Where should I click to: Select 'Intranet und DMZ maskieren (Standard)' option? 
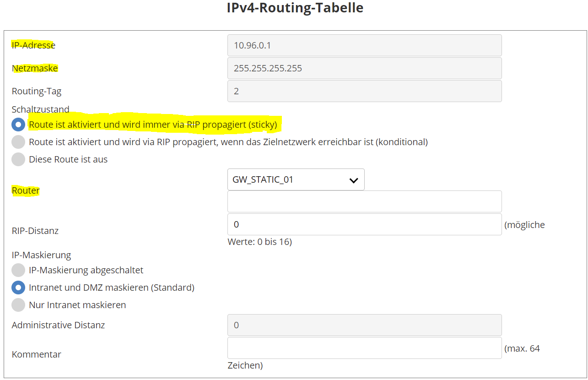tap(18, 288)
